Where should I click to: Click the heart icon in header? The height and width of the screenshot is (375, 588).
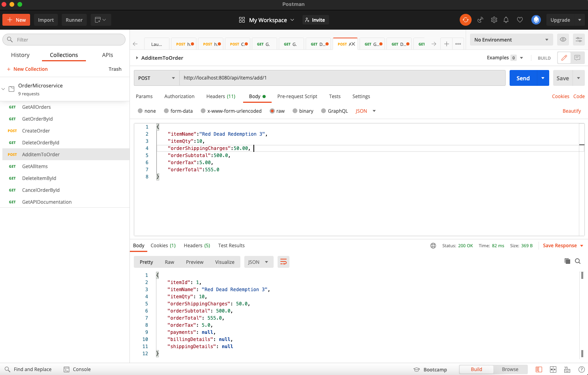point(520,20)
